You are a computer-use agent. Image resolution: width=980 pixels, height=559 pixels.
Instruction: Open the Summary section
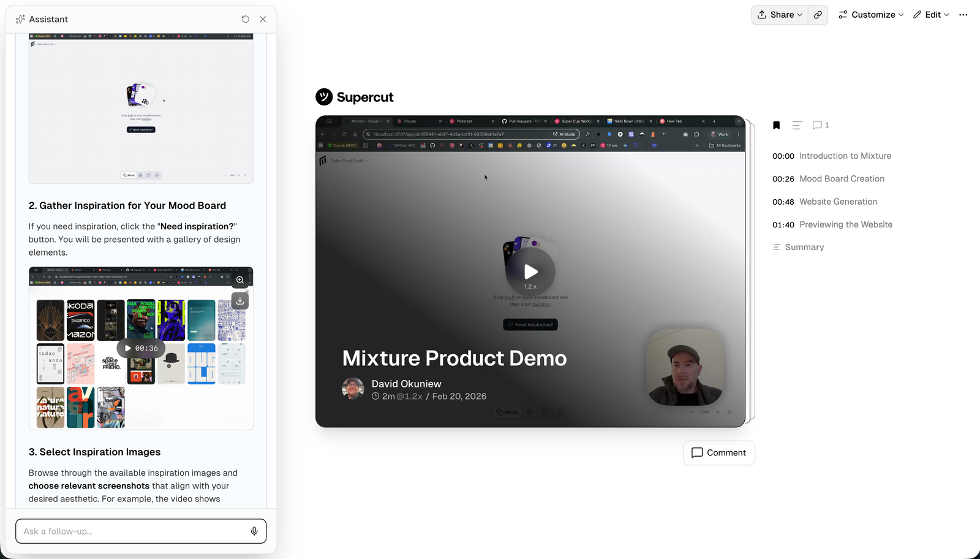[798, 247]
